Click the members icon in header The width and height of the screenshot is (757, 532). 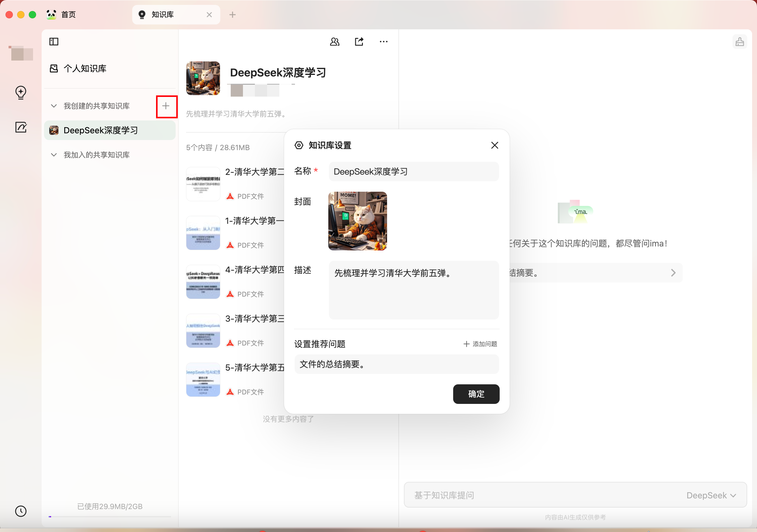pos(334,42)
